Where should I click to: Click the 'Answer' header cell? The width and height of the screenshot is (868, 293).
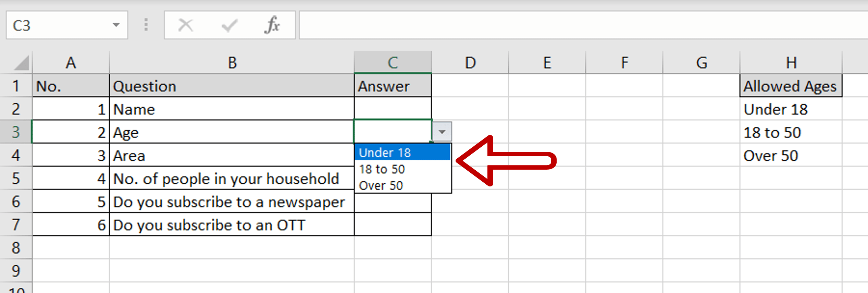pos(392,86)
